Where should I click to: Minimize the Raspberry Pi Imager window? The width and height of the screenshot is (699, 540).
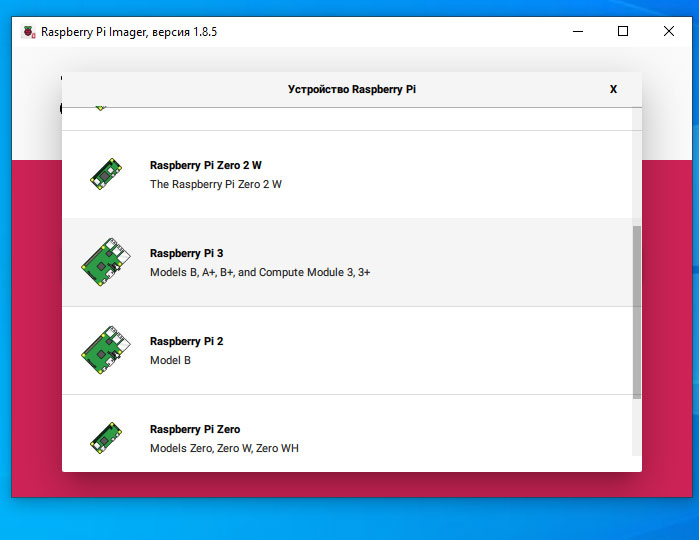578,31
